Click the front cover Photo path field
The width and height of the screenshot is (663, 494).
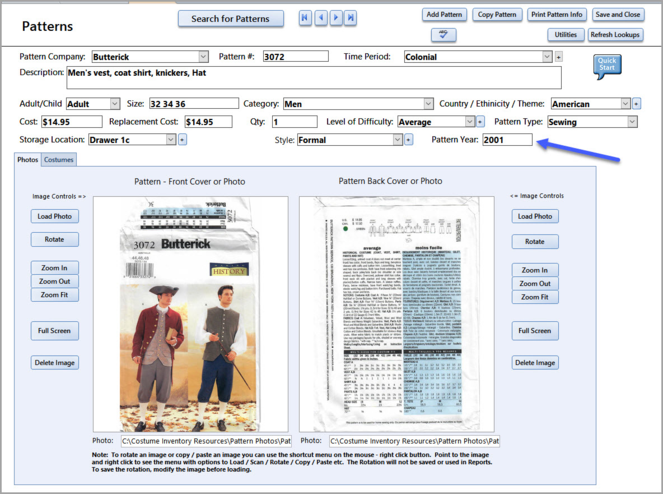pos(206,441)
